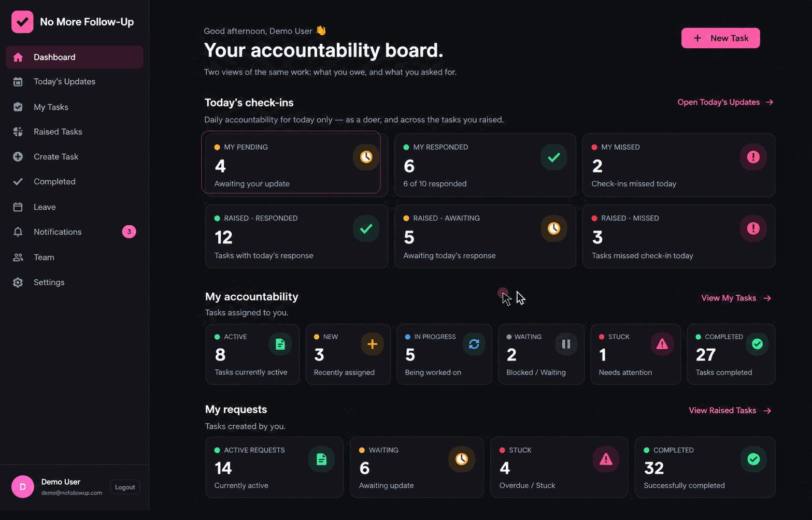
Task: Select Completed in the sidebar
Action: pos(75,182)
